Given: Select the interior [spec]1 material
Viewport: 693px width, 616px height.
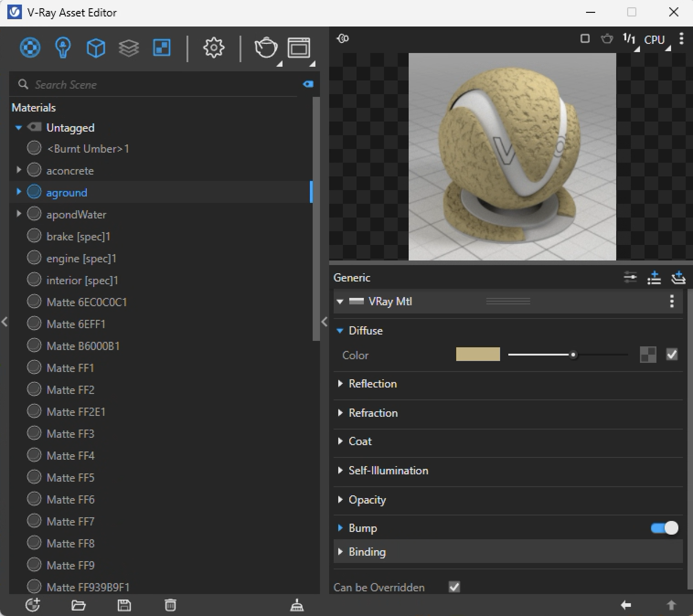Looking at the screenshot, I should (82, 281).
